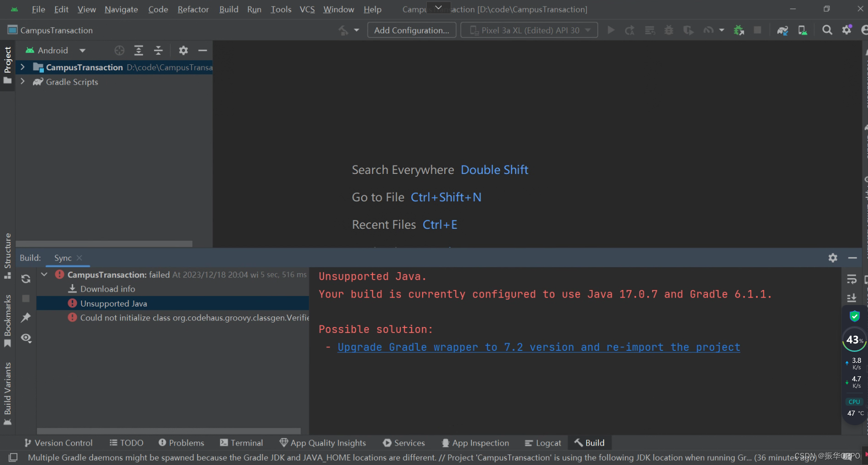Click Add Configuration button
Screen dimensions: 868x465
tap(412, 30)
